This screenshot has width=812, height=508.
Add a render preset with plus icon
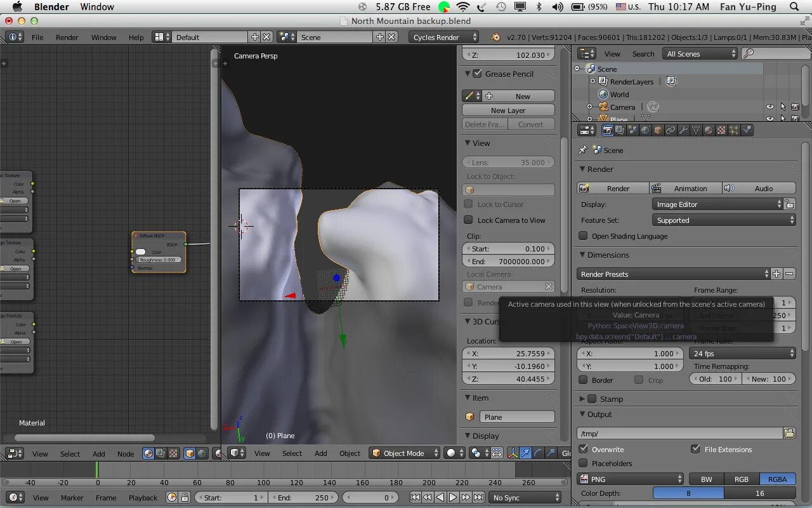click(x=776, y=274)
